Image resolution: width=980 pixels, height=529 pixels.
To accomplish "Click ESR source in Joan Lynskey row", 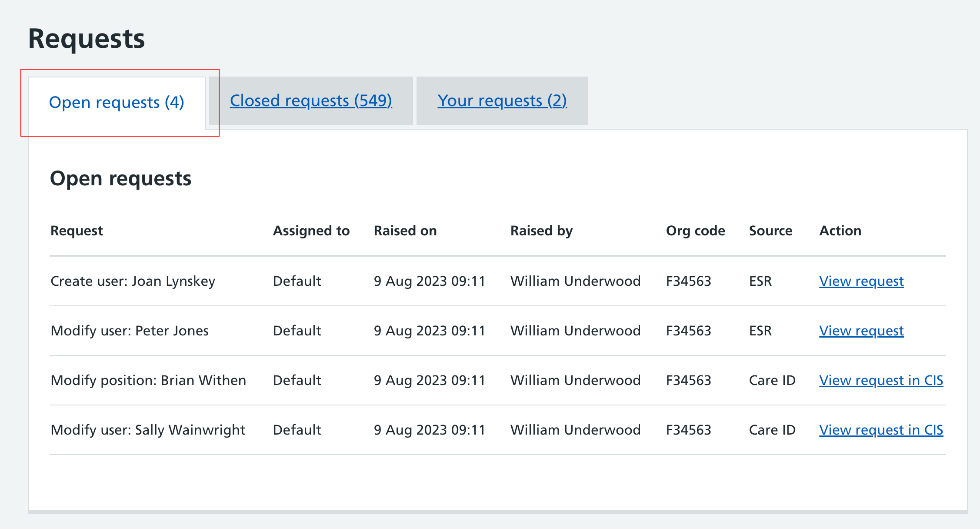I will point(760,281).
